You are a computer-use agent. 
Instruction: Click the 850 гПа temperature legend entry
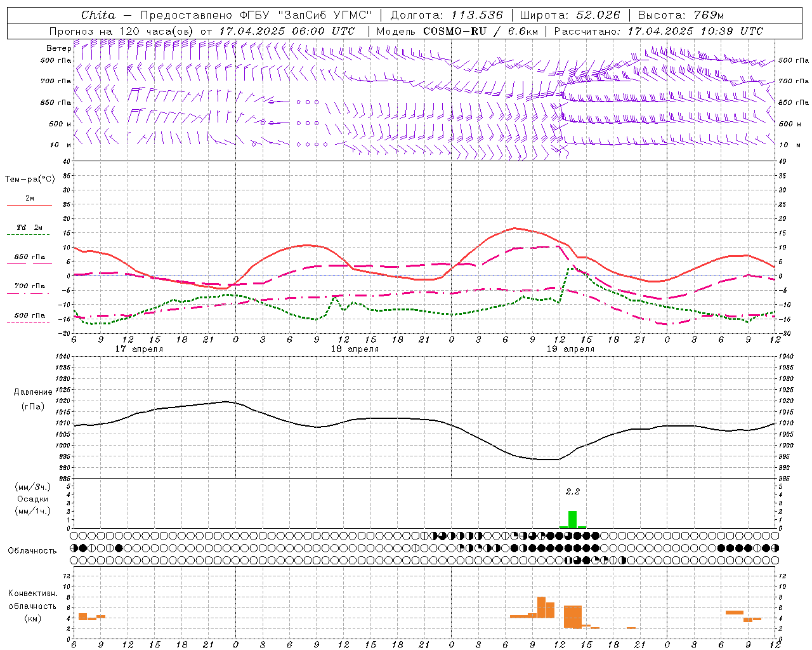30,257
